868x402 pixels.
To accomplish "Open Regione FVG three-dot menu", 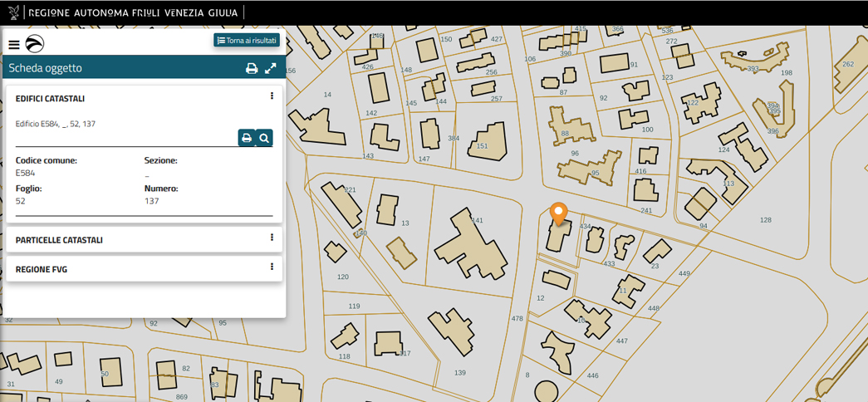I will (272, 267).
